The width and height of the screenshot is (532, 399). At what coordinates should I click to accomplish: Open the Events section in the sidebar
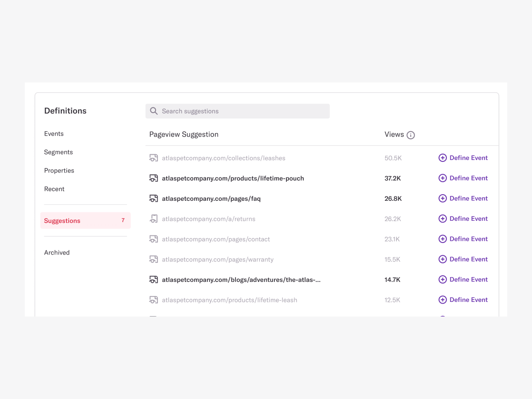pos(54,133)
